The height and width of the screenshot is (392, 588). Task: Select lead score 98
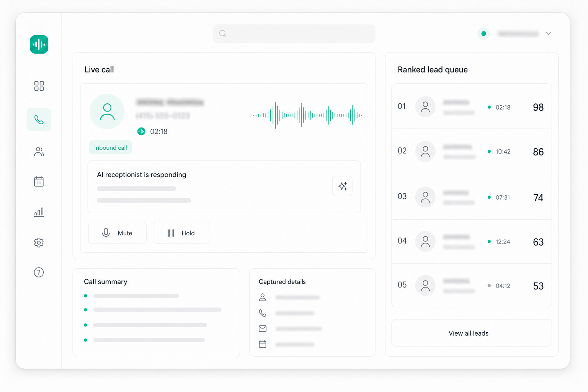click(x=538, y=107)
